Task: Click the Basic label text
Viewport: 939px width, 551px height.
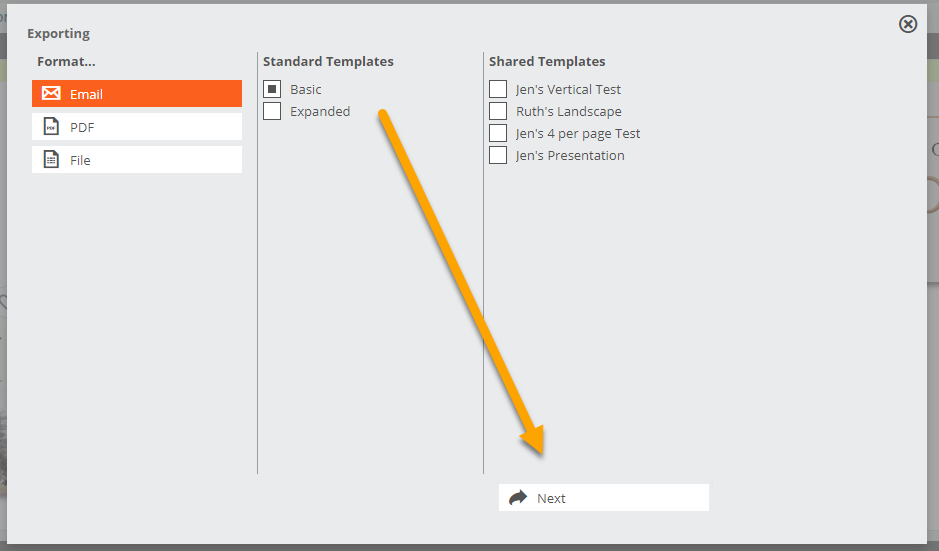Action: [306, 90]
